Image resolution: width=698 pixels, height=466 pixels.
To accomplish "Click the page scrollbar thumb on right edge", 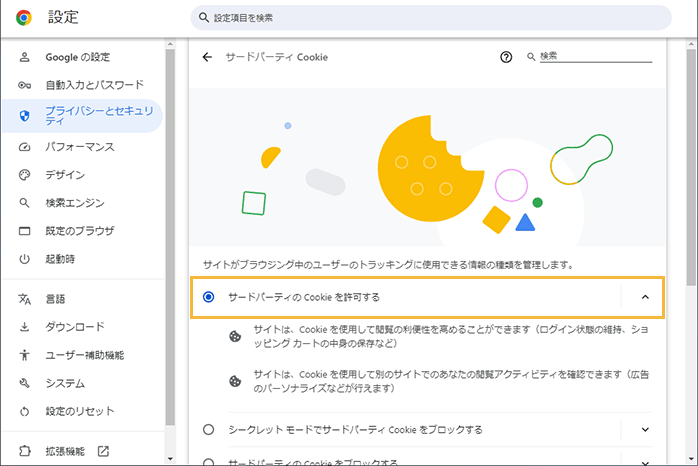I will pos(691,167).
